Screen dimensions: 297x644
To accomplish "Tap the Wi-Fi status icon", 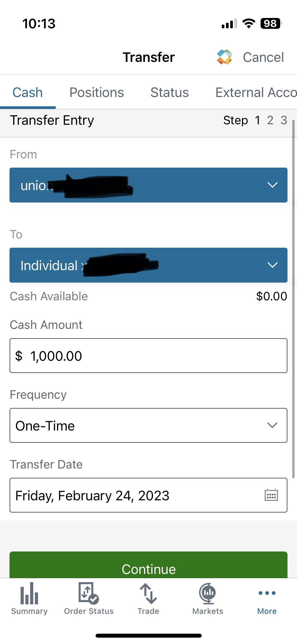I will (249, 24).
